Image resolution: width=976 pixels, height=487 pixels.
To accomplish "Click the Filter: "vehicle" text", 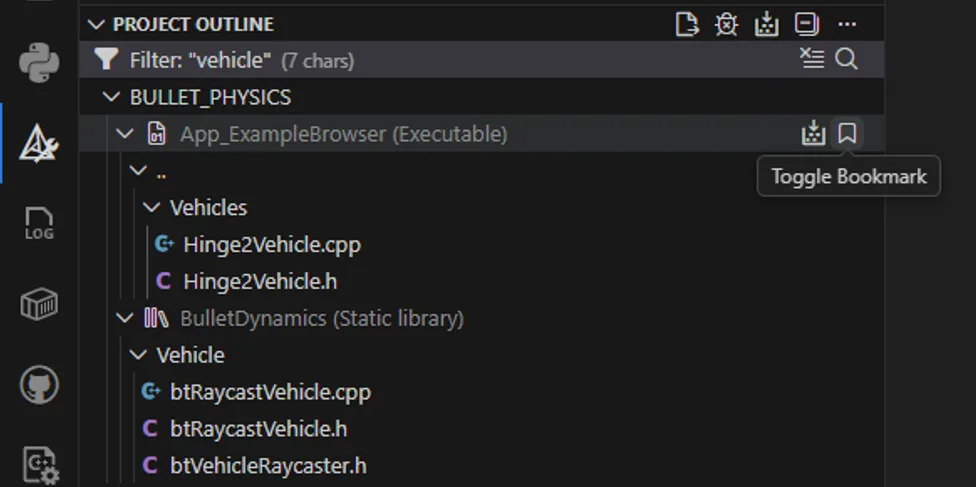I will (x=200, y=60).
